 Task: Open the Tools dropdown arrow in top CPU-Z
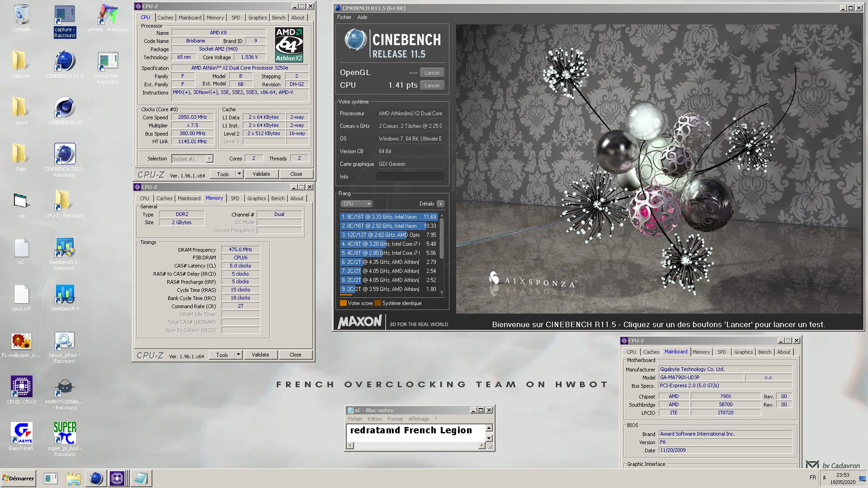pos(239,174)
